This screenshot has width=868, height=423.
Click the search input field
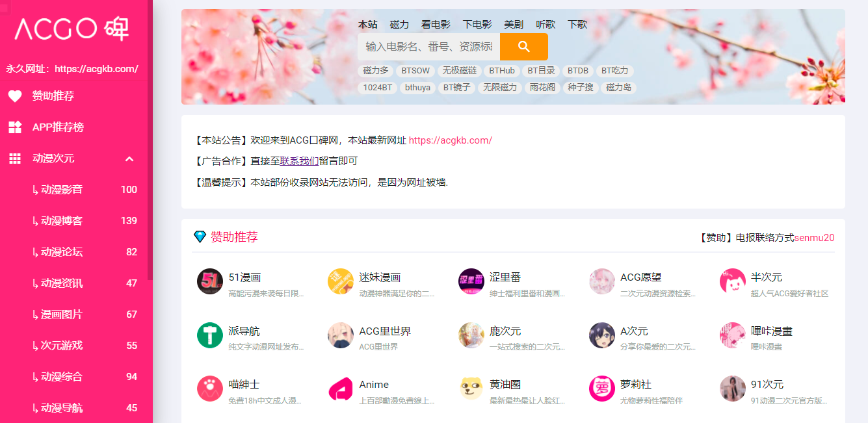[x=428, y=47]
